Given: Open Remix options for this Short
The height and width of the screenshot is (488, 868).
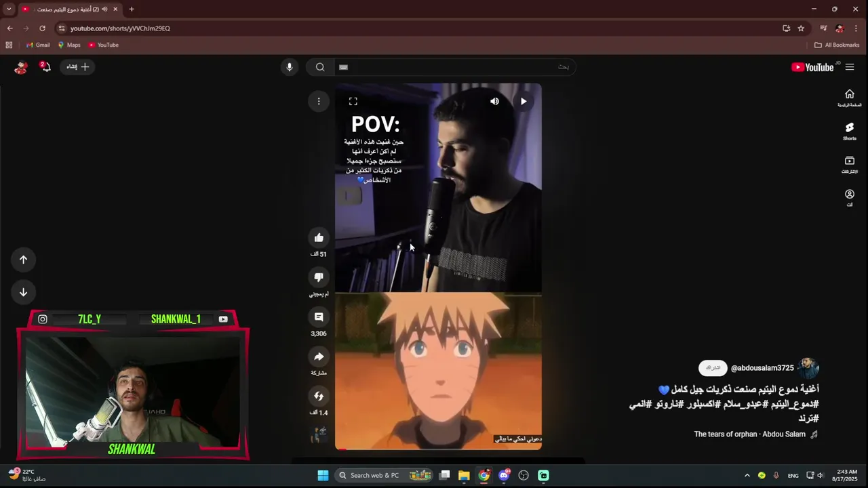Looking at the screenshot, I should point(319,396).
